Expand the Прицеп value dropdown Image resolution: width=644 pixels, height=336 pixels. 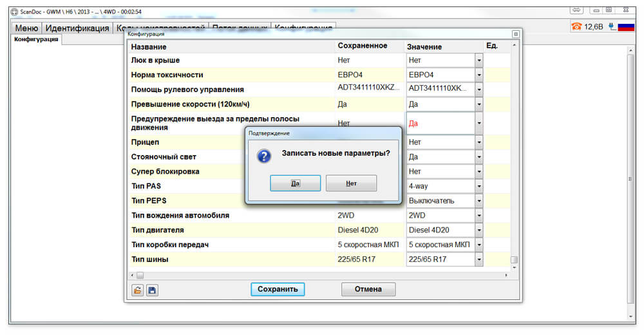[x=479, y=142]
